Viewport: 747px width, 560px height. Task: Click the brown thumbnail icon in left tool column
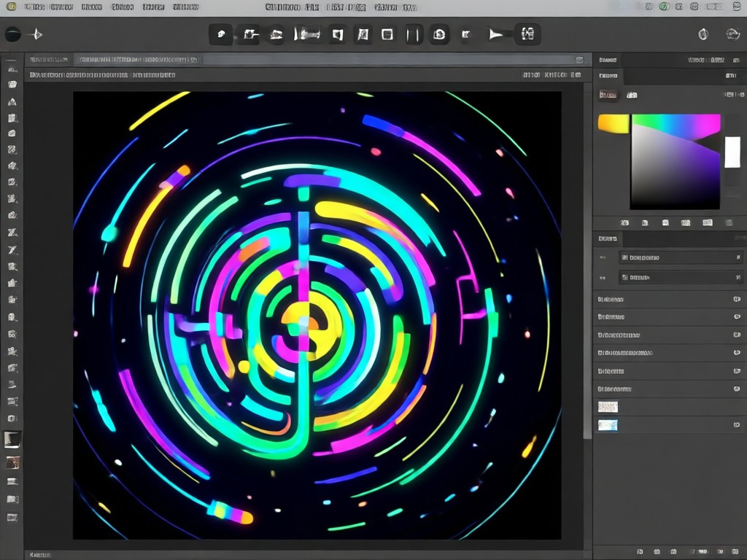pos(12,462)
